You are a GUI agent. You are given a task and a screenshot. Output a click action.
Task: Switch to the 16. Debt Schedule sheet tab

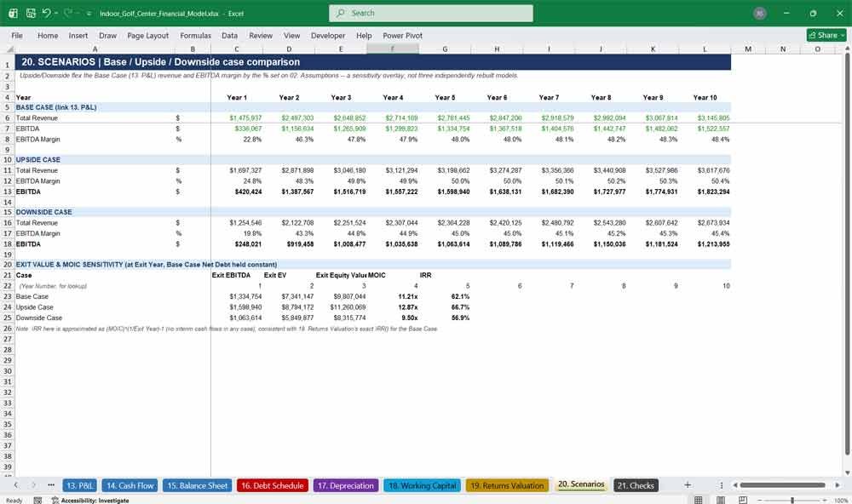[273, 485]
